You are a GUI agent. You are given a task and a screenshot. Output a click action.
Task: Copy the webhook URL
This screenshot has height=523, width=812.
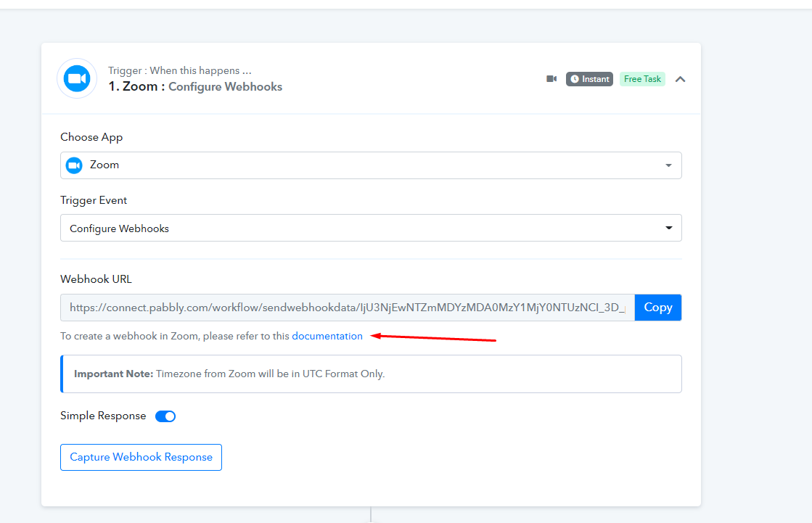(x=657, y=308)
